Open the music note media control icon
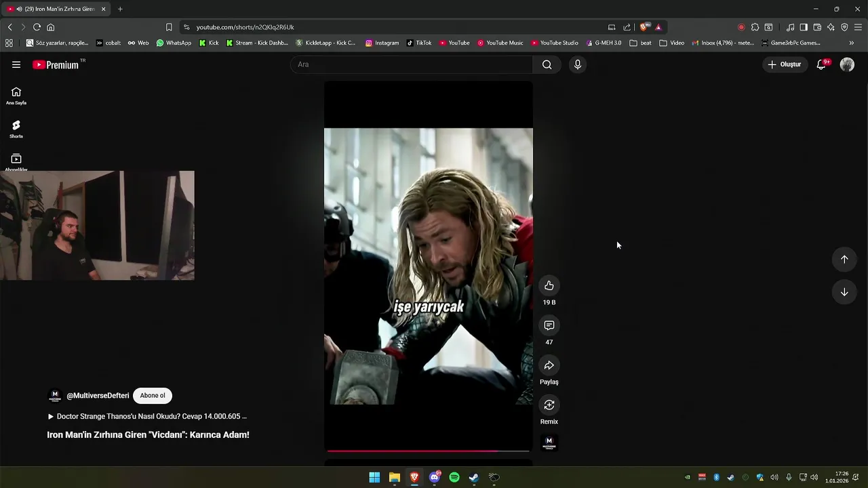Image resolution: width=868 pixels, height=488 pixels. (x=790, y=27)
